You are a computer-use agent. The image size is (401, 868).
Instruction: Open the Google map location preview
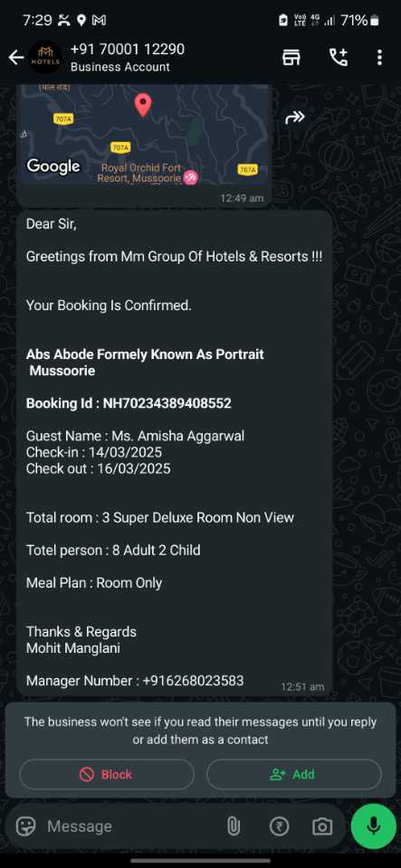(143, 137)
